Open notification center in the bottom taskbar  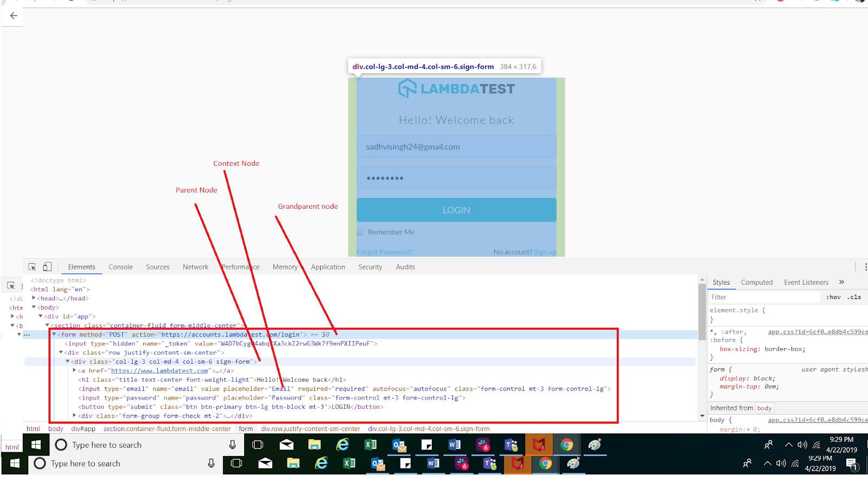click(x=851, y=465)
